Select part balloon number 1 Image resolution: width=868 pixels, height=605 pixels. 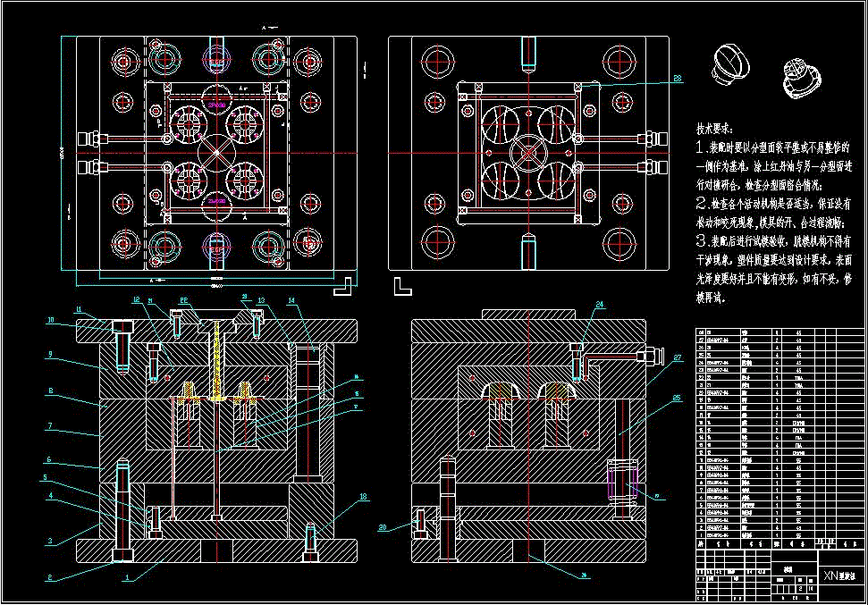point(127,577)
